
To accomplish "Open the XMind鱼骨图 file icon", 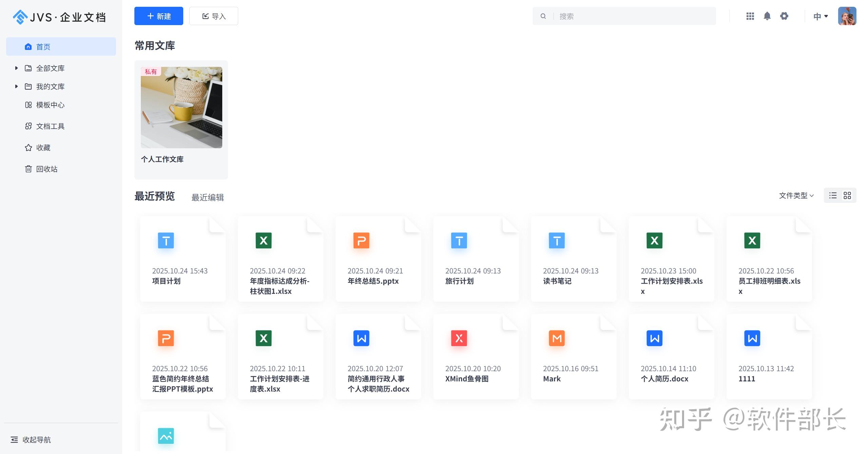I will tap(459, 338).
